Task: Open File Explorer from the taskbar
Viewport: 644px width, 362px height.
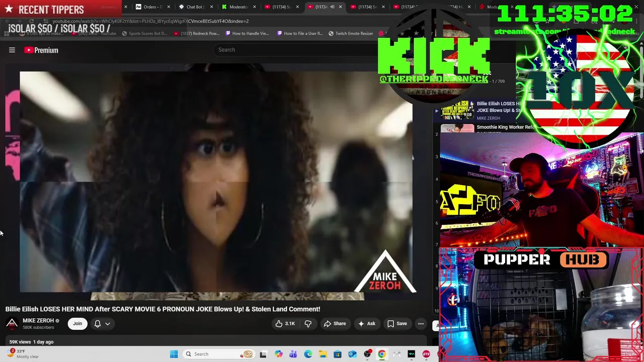Action: pyautogui.click(x=323, y=354)
